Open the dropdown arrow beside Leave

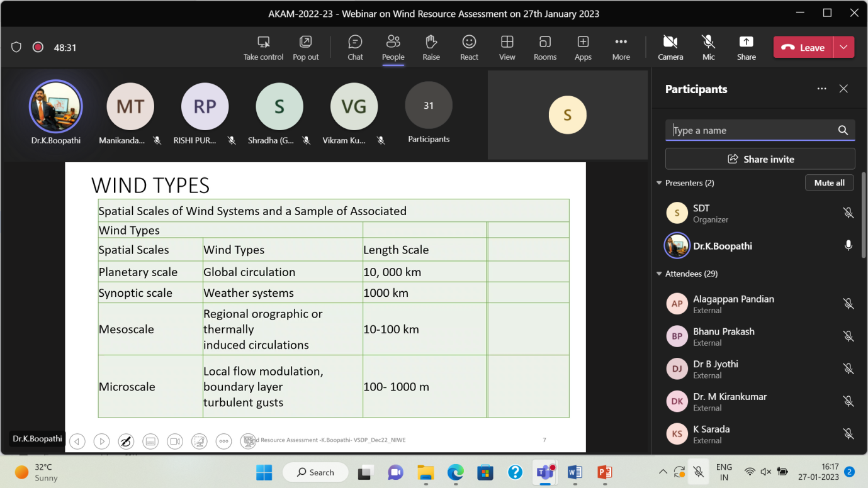click(843, 47)
